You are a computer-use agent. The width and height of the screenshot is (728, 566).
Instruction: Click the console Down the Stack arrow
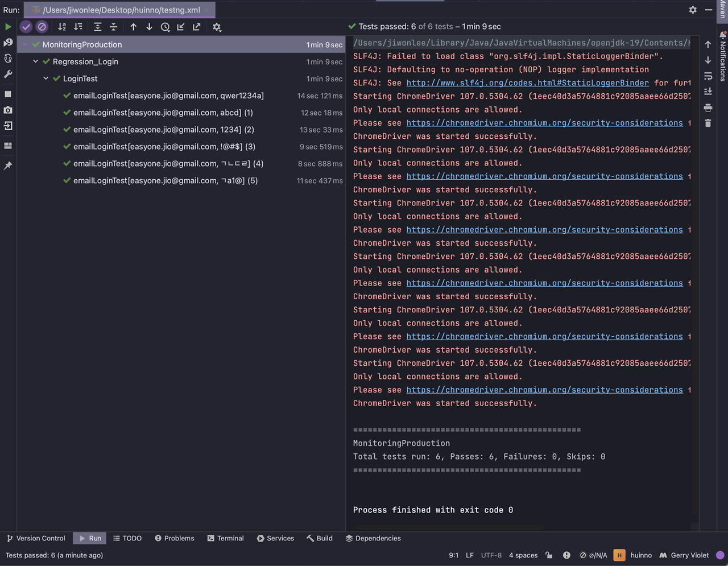point(708,60)
